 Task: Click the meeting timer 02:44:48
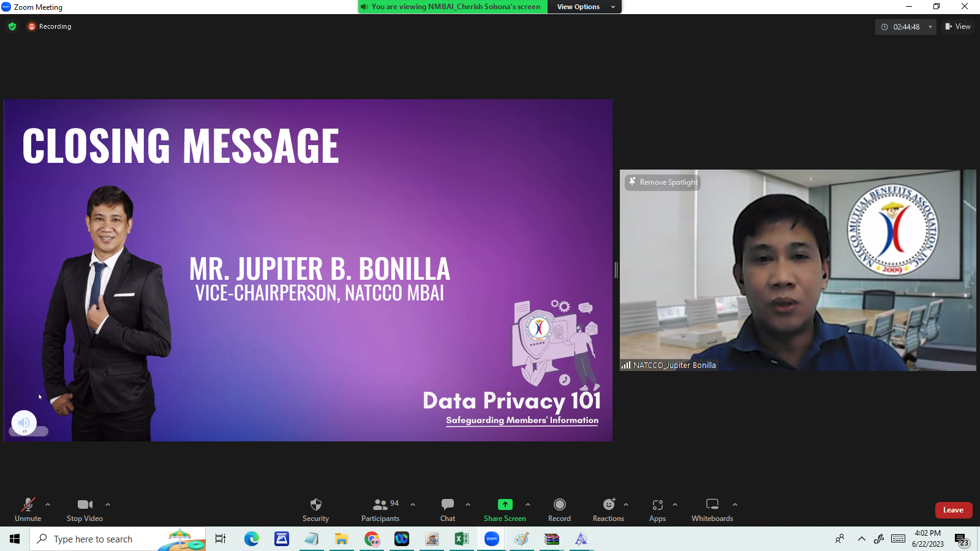906,27
